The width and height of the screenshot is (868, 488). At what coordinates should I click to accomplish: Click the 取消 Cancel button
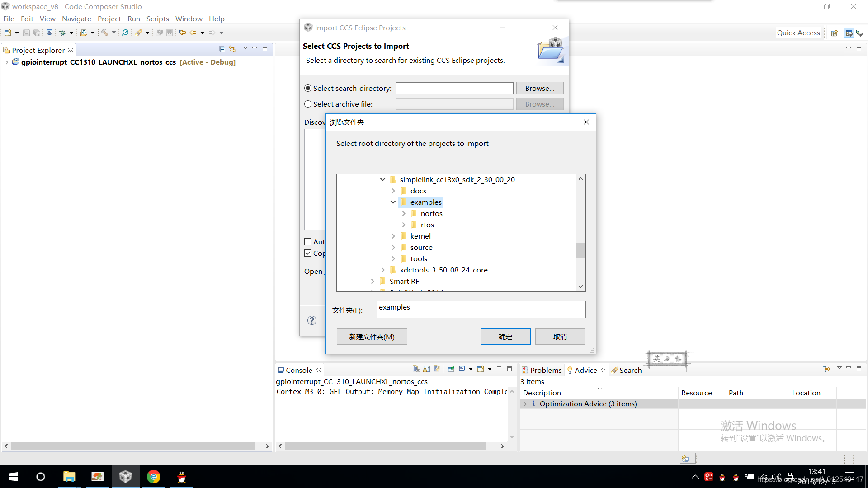tap(560, 337)
